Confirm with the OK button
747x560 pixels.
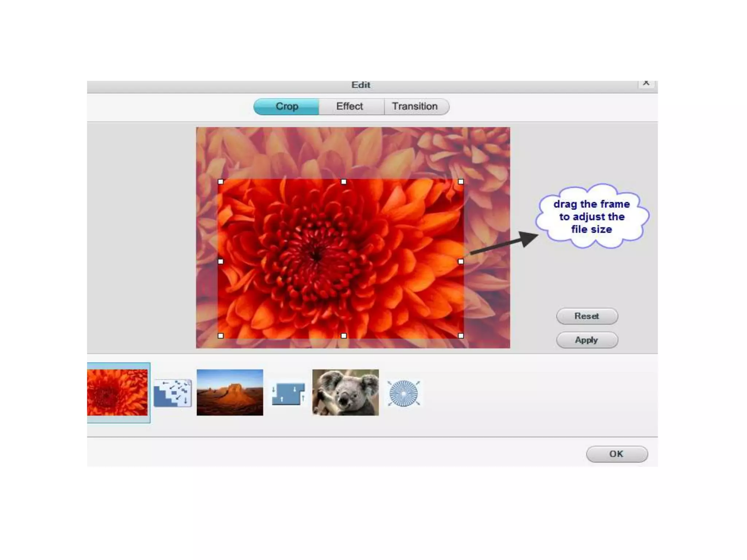pos(616,454)
